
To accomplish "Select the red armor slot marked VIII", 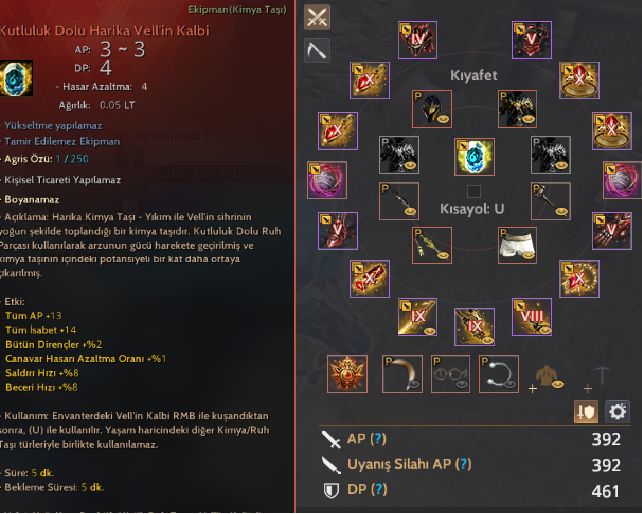I will coord(531,317).
